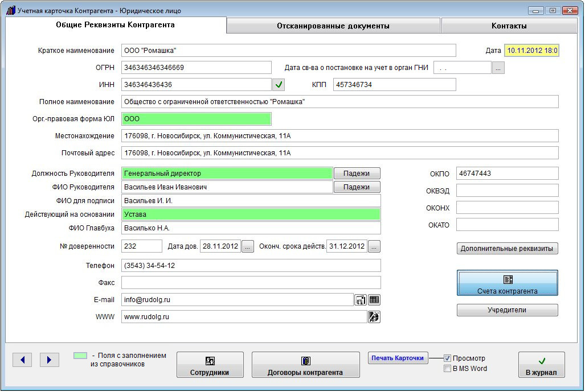Screen dimensions: 585x392
Task: Open date picker for Оконч. срока действ.
Action: click(x=374, y=246)
